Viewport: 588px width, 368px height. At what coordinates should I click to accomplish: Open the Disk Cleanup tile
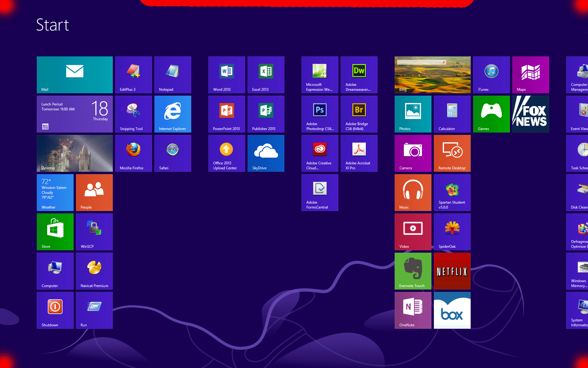click(x=577, y=193)
